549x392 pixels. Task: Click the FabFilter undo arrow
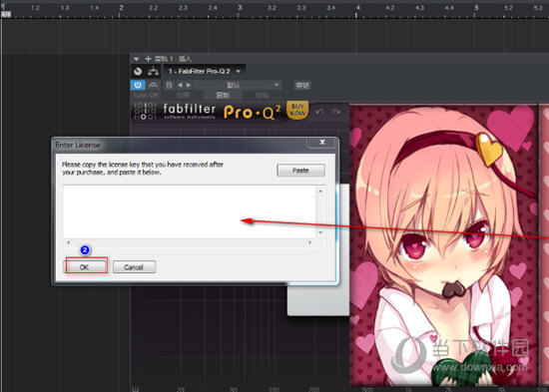[319, 112]
